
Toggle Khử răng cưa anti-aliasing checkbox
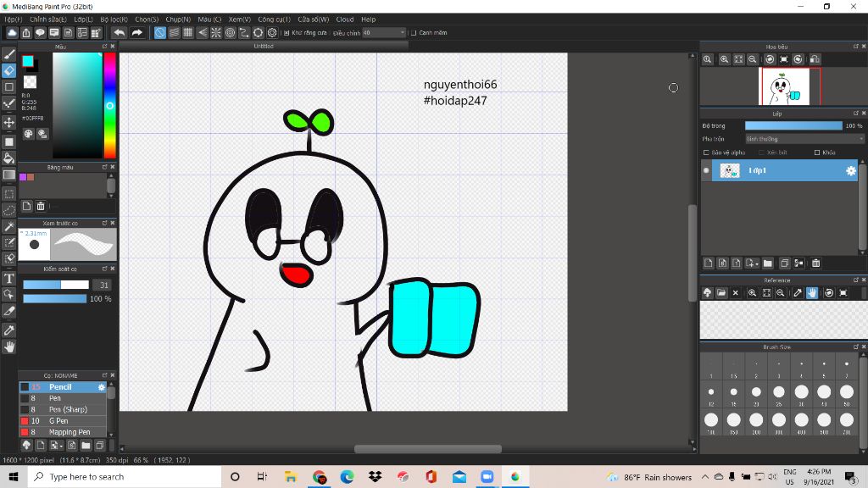pos(287,33)
